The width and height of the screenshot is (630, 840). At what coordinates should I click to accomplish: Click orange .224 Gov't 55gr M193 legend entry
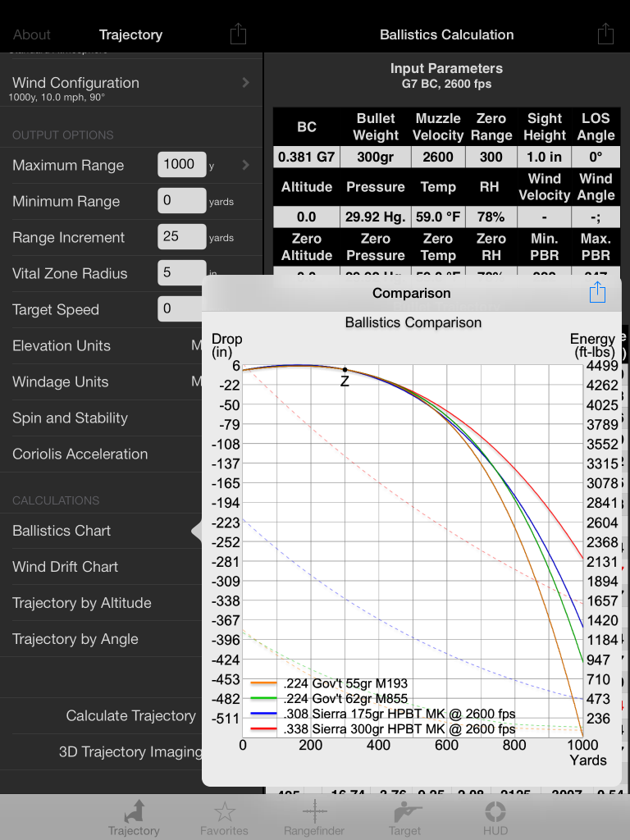tap(329, 683)
